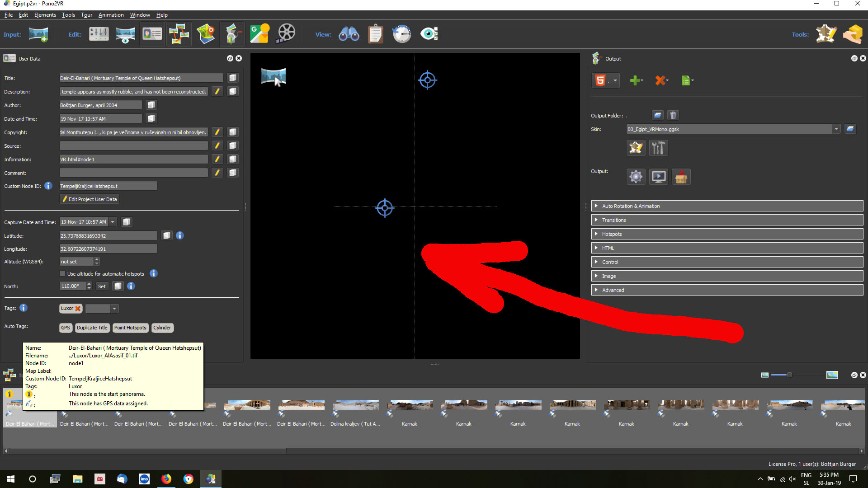Screen dimensions: 868x488
Task: Open the Skin Editor tool icon
Action: coord(826,34)
